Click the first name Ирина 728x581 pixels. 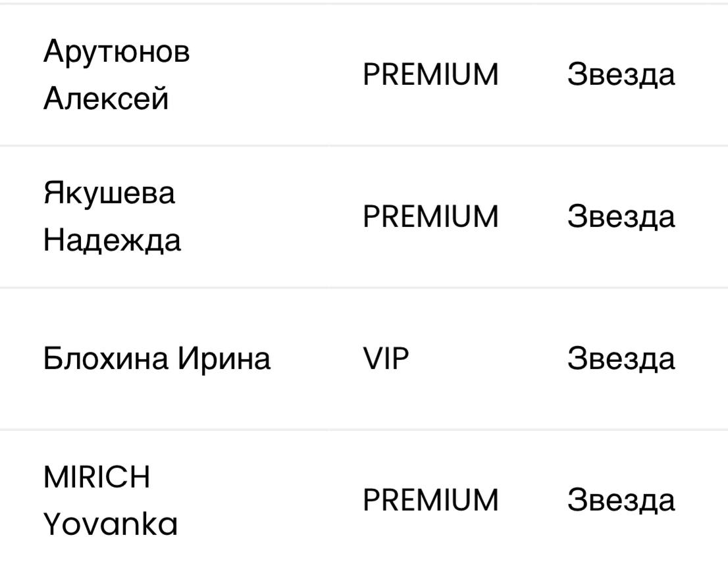(224, 359)
